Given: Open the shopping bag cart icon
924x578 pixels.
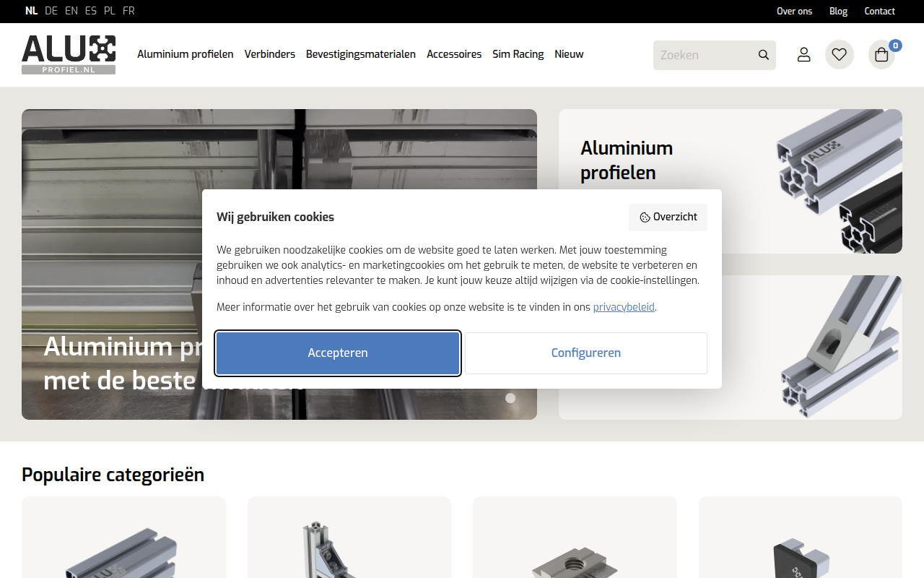Looking at the screenshot, I should 881,54.
